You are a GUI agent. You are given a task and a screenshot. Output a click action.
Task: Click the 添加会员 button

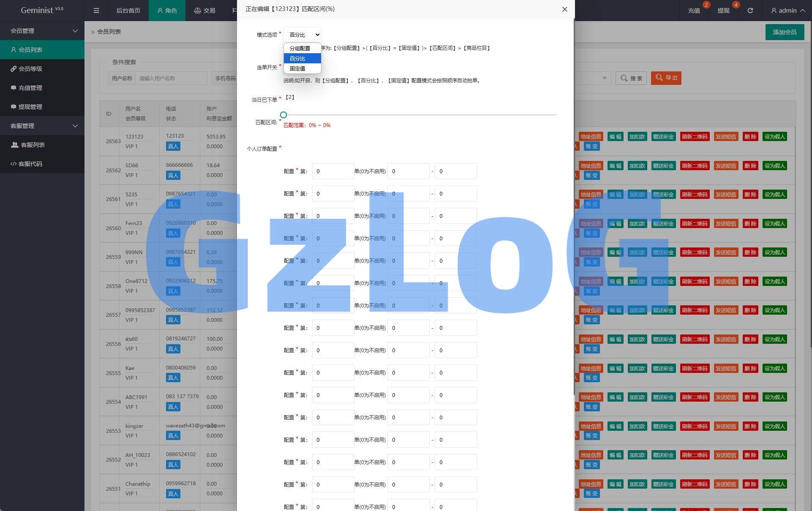click(x=785, y=32)
